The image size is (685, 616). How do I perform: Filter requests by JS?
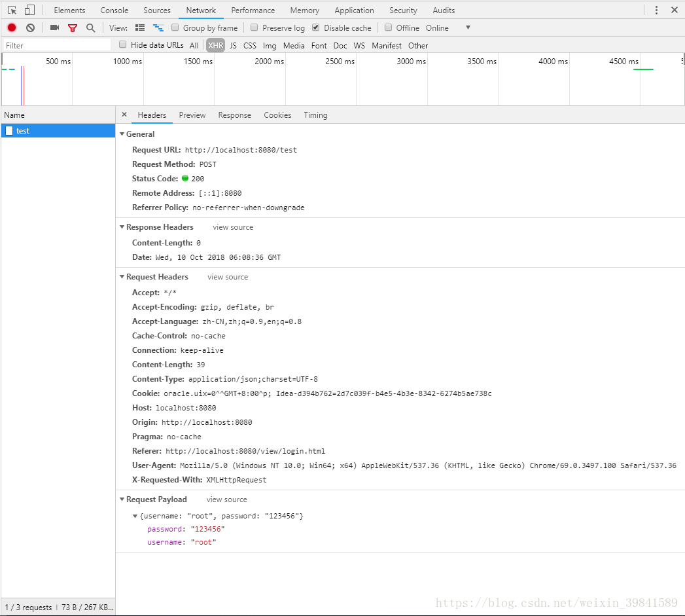click(234, 45)
